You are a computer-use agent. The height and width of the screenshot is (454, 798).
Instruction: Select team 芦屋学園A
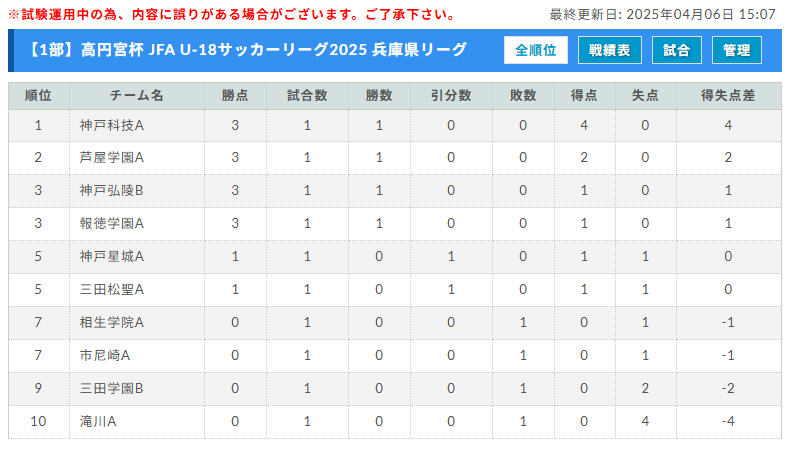tap(112, 158)
